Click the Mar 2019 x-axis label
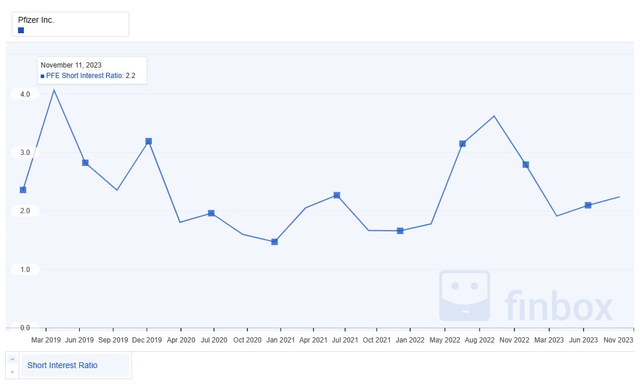640x385 pixels. (x=46, y=340)
